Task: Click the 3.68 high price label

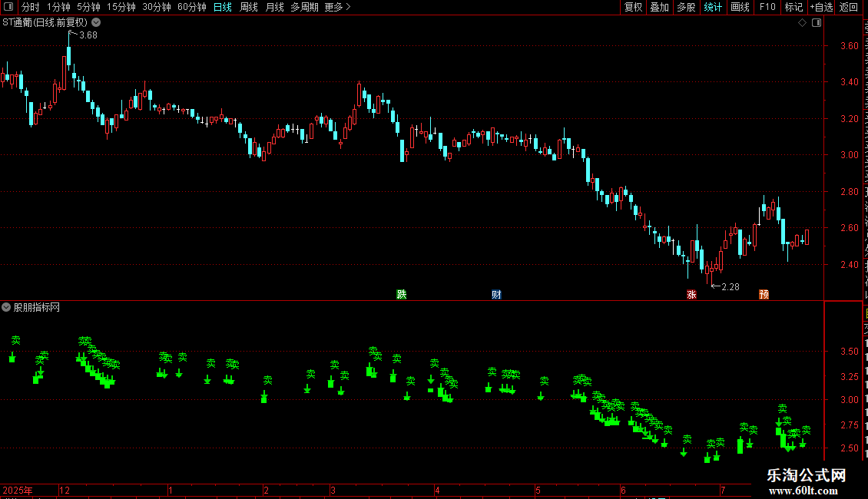Action: coord(88,35)
